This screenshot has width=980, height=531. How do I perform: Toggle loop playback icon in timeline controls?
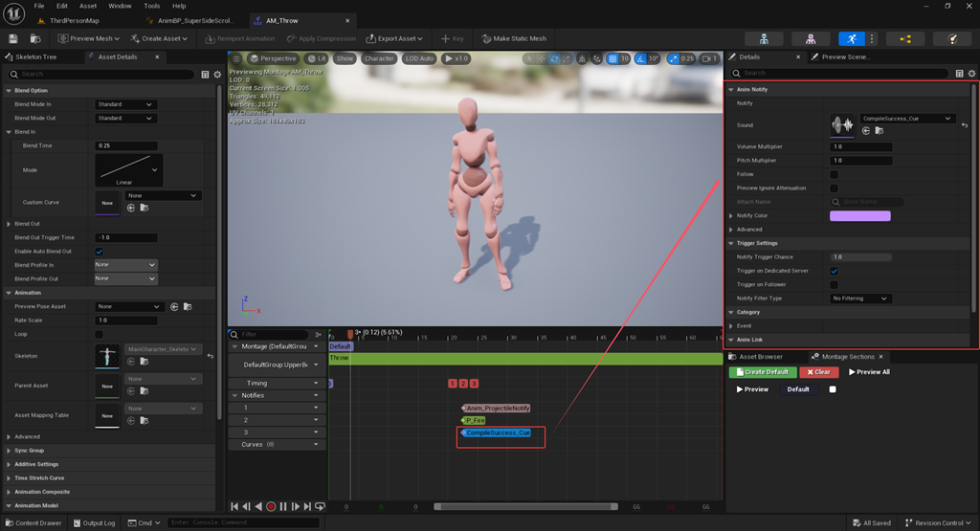pyautogui.click(x=320, y=507)
